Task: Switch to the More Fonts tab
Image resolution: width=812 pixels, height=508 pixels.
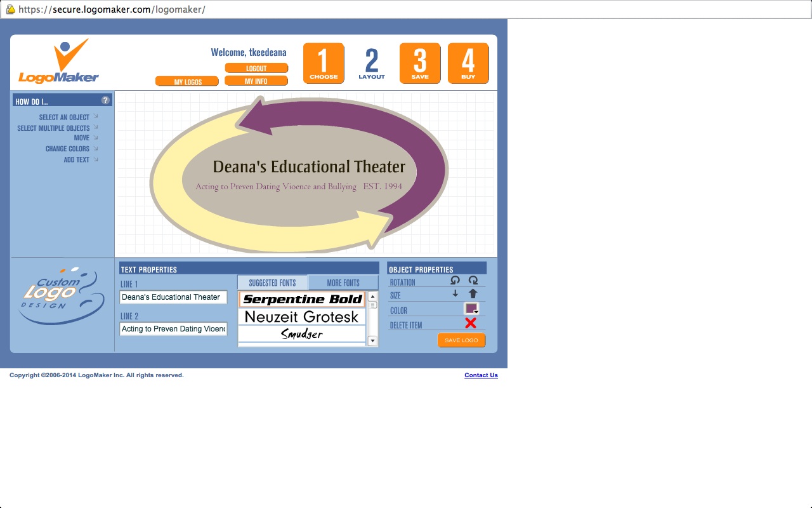Action: (343, 283)
